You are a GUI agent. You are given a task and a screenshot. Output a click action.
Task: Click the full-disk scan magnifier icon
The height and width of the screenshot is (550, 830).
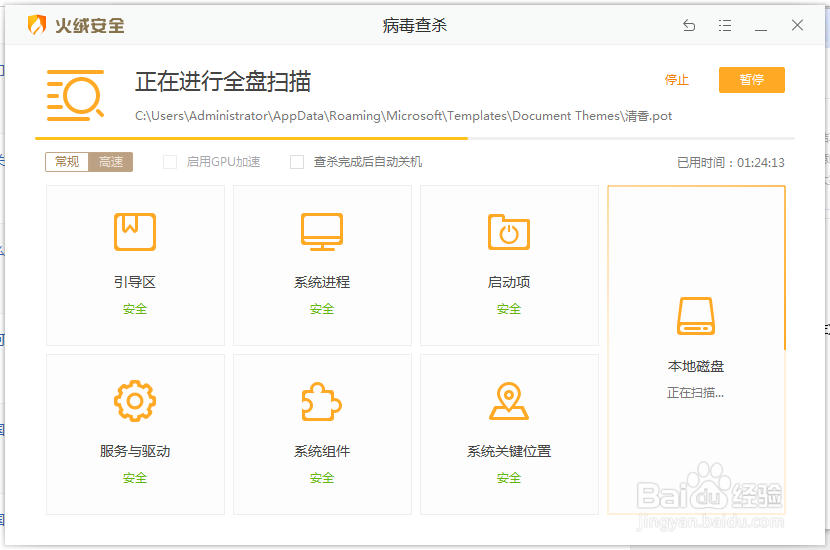(75, 95)
